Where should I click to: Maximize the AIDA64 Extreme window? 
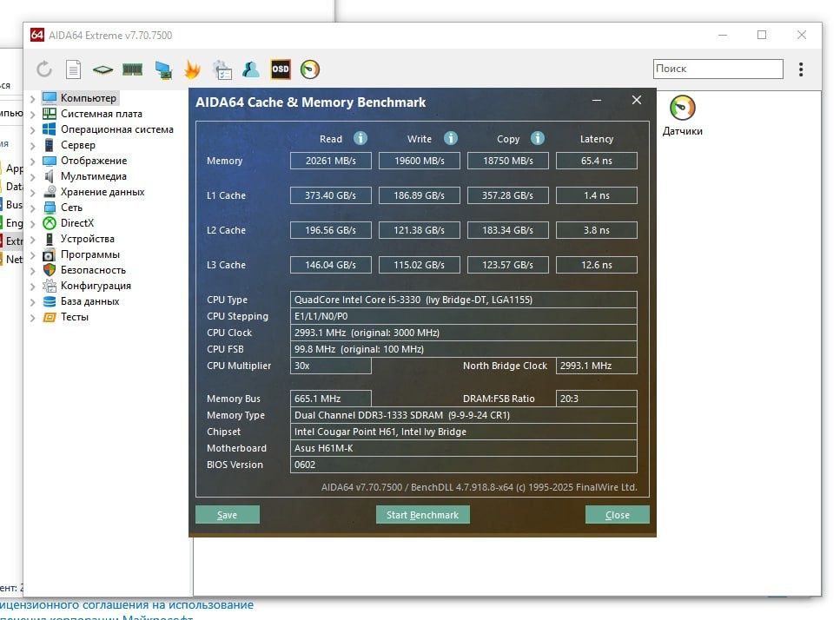click(762, 35)
